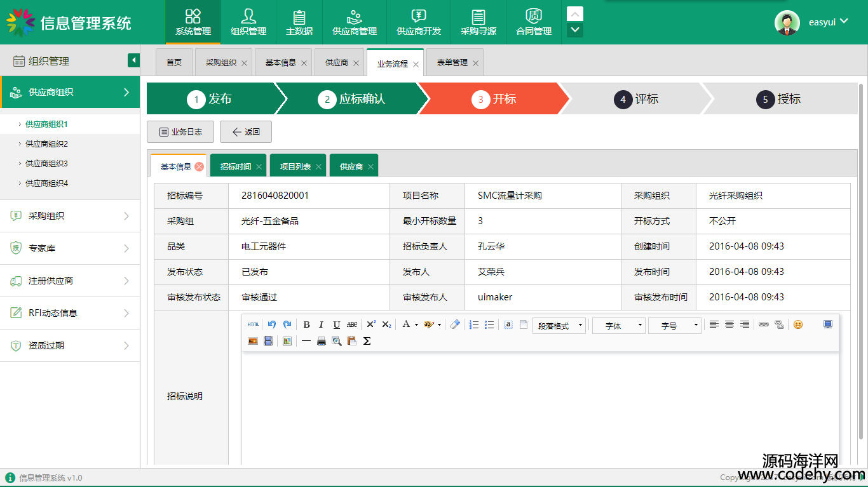Viewport: 868px width, 487px height.
Task: Expand the RFI动态信息 sidebar section
Action: (x=70, y=313)
